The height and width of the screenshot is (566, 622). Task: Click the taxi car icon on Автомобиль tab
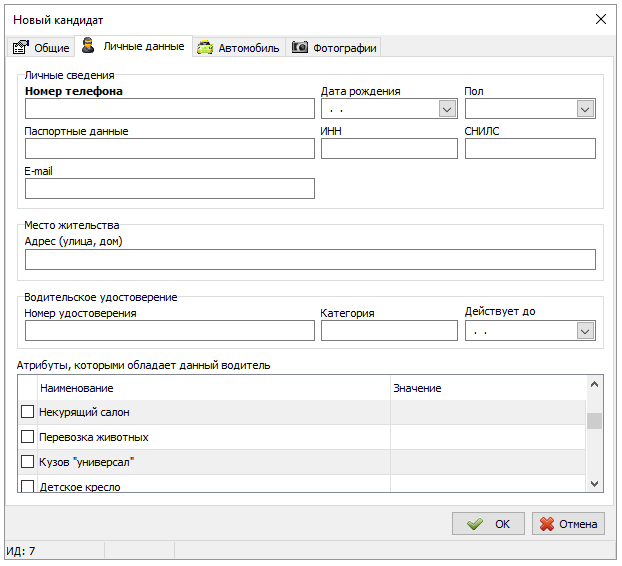pos(205,48)
